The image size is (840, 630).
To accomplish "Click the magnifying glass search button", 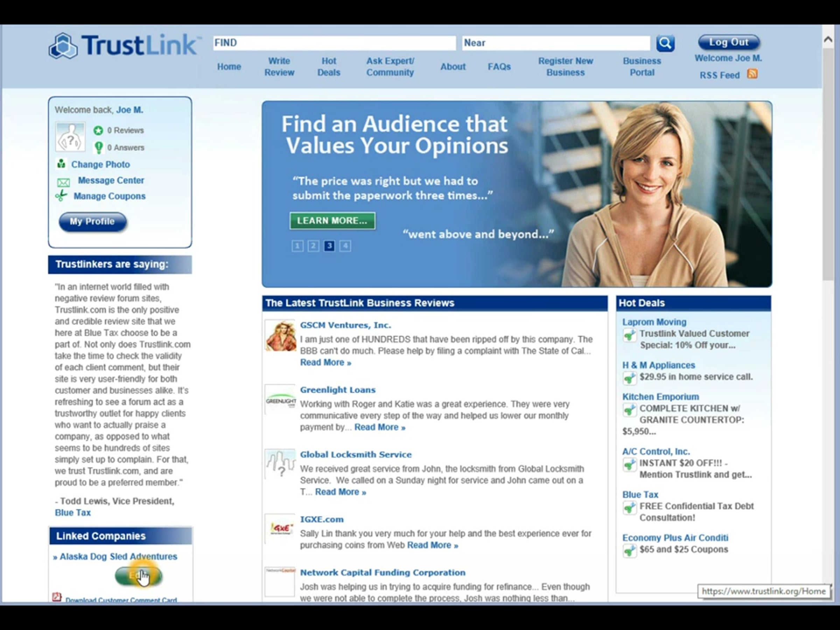I will click(665, 43).
